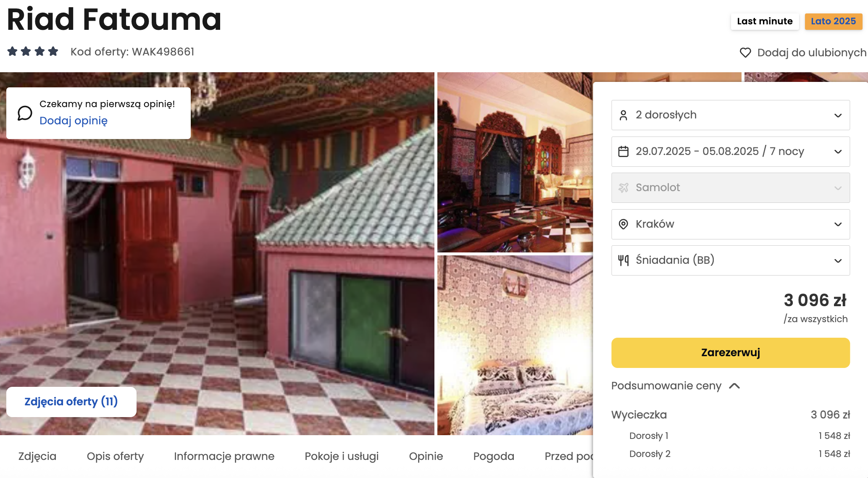
Task: Click the location pin icon beside Kraków
Action: coord(623,224)
